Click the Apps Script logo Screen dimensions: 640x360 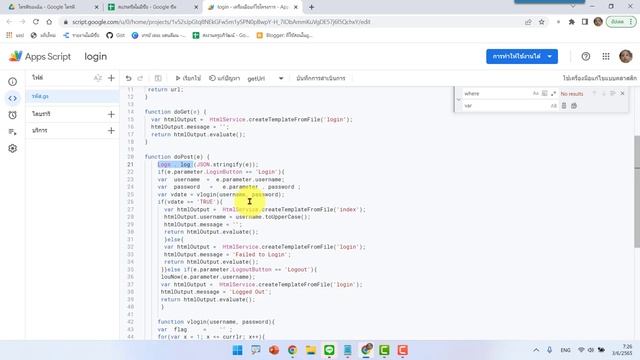40,56
